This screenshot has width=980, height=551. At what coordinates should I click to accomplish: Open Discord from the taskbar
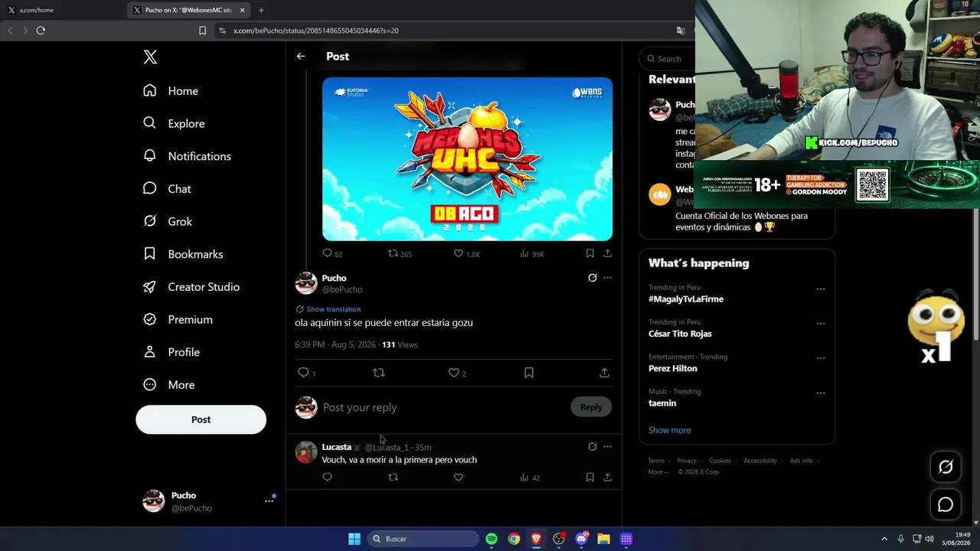point(581,539)
